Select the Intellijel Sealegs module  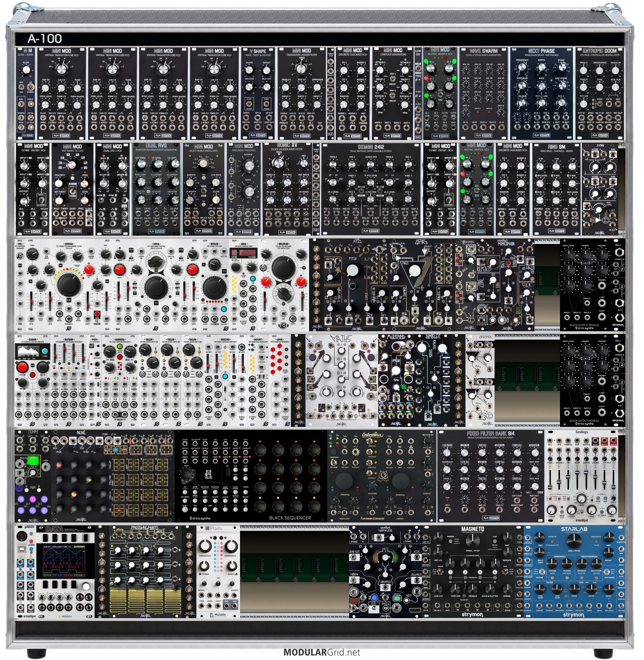581,476
